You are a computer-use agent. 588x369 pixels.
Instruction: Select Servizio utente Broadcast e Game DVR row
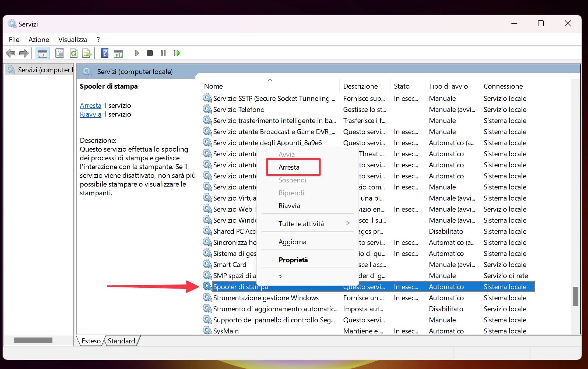368,131
